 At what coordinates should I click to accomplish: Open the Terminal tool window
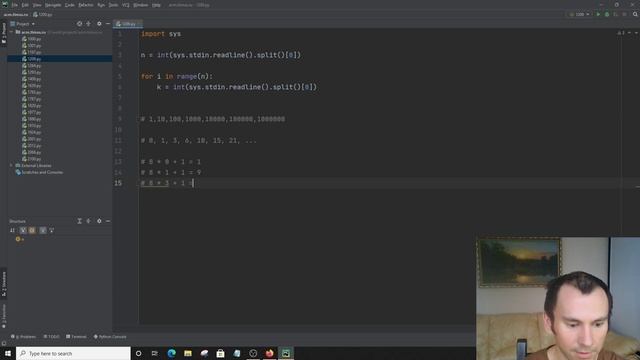coord(76,337)
